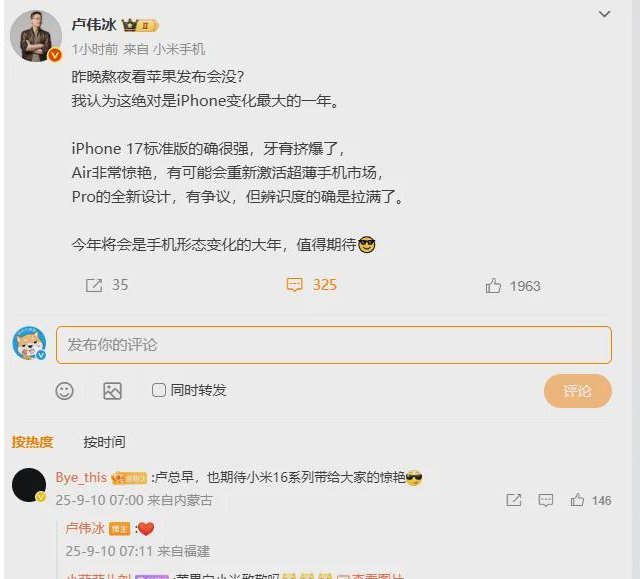Click the 小米手机 source link
The width and height of the screenshot is (640, 579).
pos(179,49)
